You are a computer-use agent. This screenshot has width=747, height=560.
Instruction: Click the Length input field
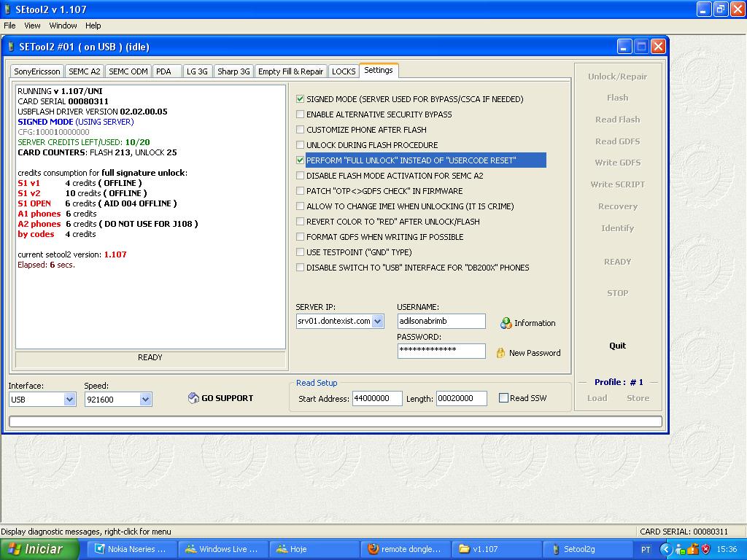461,399
